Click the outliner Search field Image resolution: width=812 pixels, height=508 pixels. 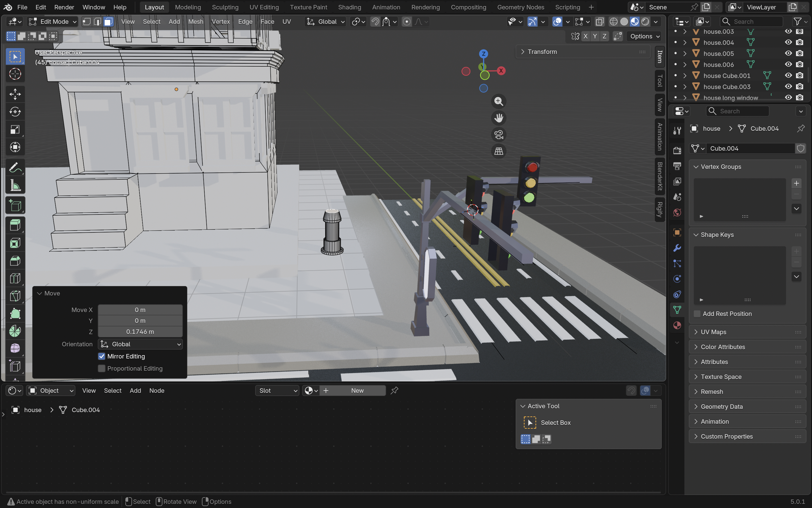(751, 22)
